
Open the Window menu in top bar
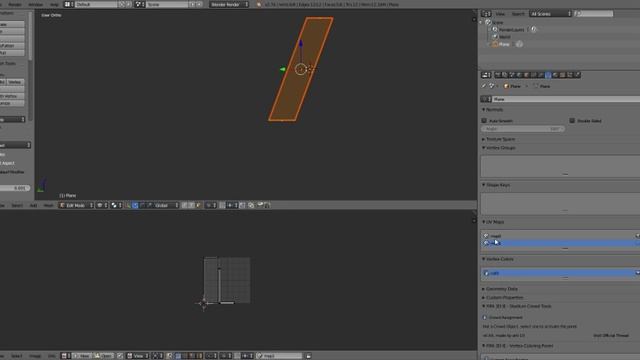click(x=36, y=4)
